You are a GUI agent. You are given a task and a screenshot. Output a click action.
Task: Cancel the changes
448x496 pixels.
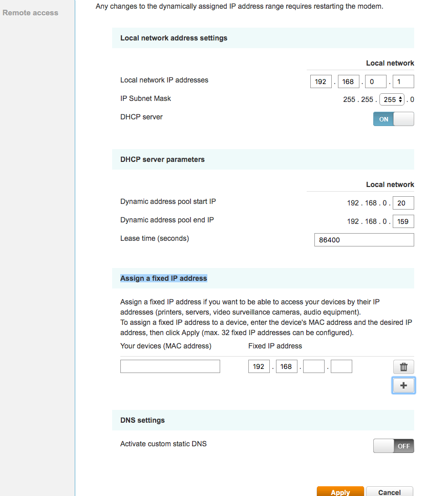390,491
